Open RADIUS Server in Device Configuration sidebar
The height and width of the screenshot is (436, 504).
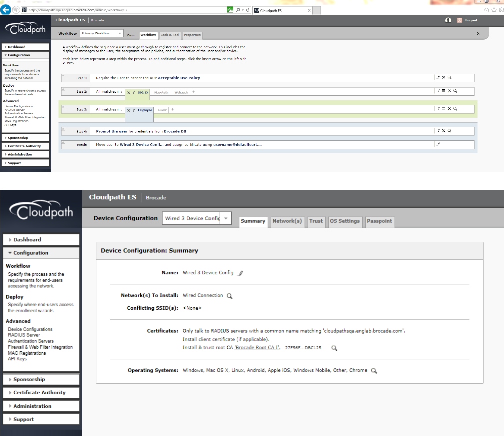coord(24,335)
